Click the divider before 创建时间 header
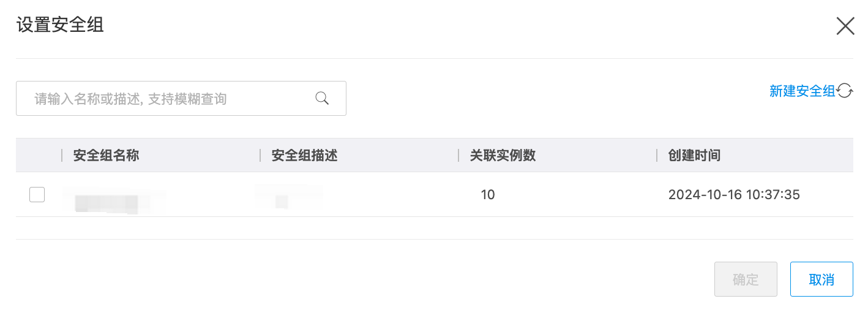 point(657,155)
